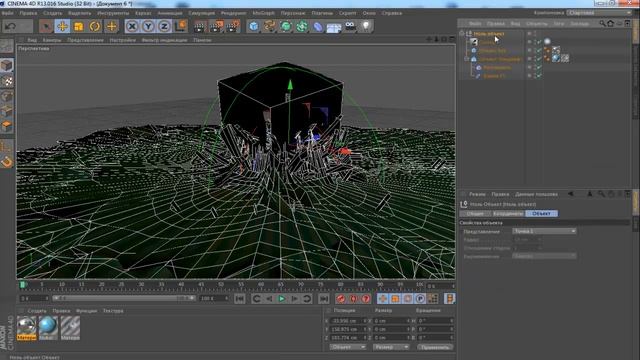Open the Представление display dropdown
The image size is (640, 360).
pyautogui.click(x=544, y=231)
